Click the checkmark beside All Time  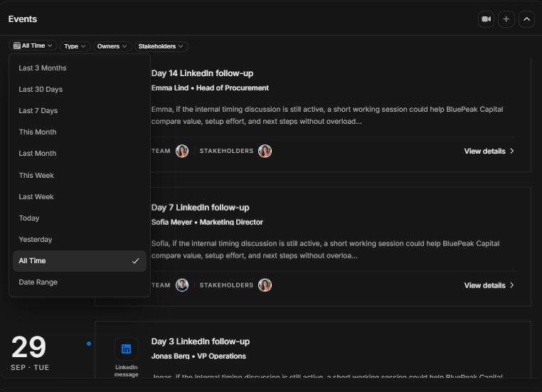[135, 261]
